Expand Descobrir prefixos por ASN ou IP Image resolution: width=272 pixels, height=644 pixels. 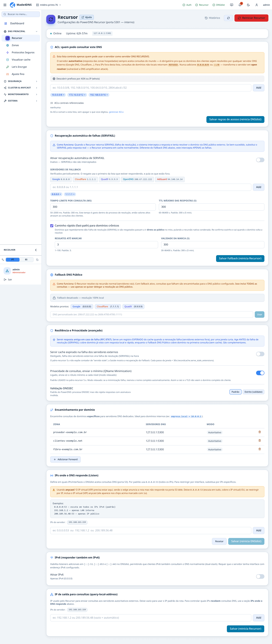(157, 79)
